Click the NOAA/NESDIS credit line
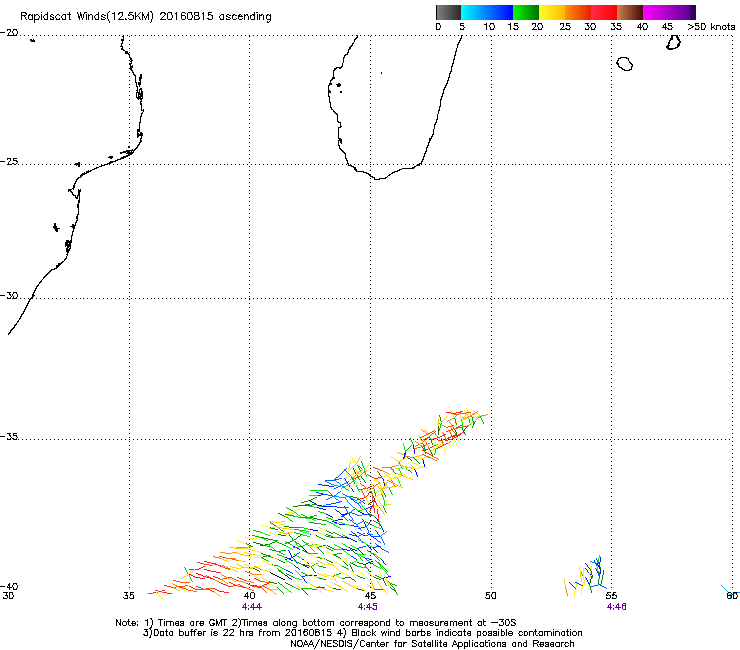The height and width of the screenshot is (650, 740). pyautogui.click(x=432, y=644)
